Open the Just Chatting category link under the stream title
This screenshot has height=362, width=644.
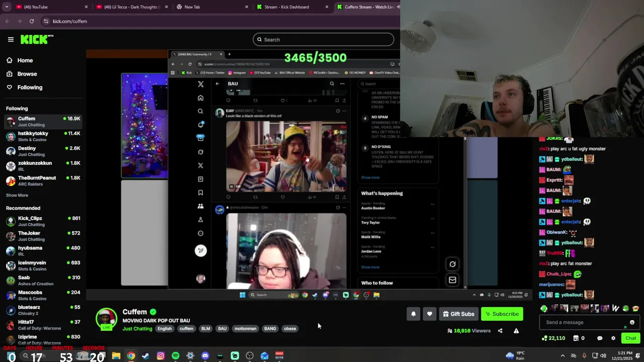(137, 329)
